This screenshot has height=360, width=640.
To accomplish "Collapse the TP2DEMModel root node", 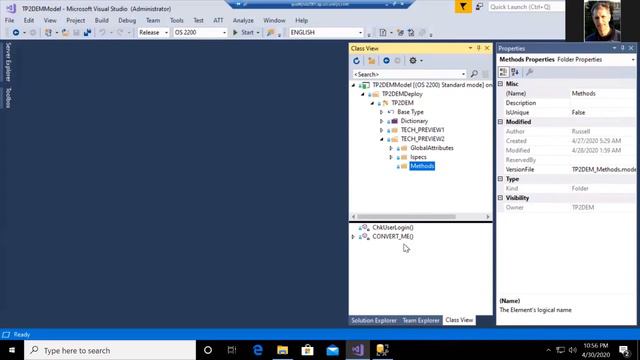I will coord(353,85).
